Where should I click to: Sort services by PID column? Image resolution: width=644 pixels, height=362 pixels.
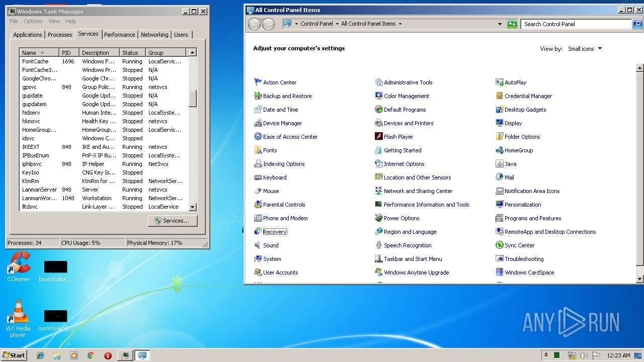[x=69, y=53]
